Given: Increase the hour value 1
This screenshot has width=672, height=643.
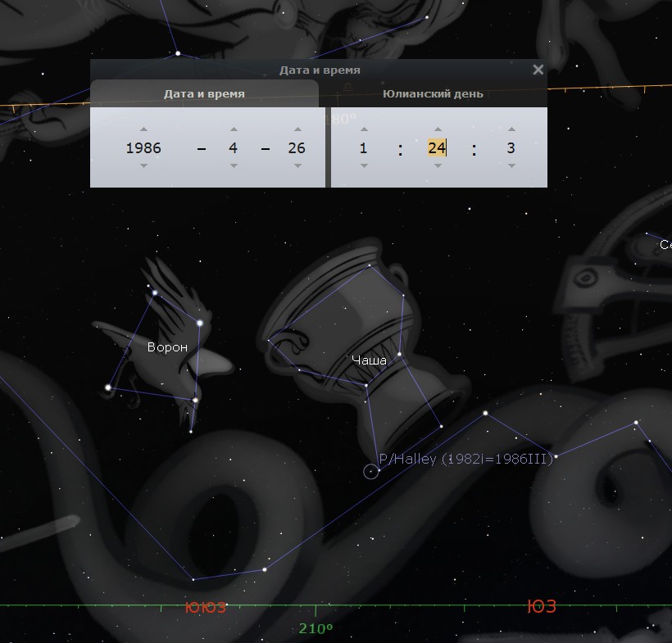Looking at the screenshot, I should click(x=364, y=129).
